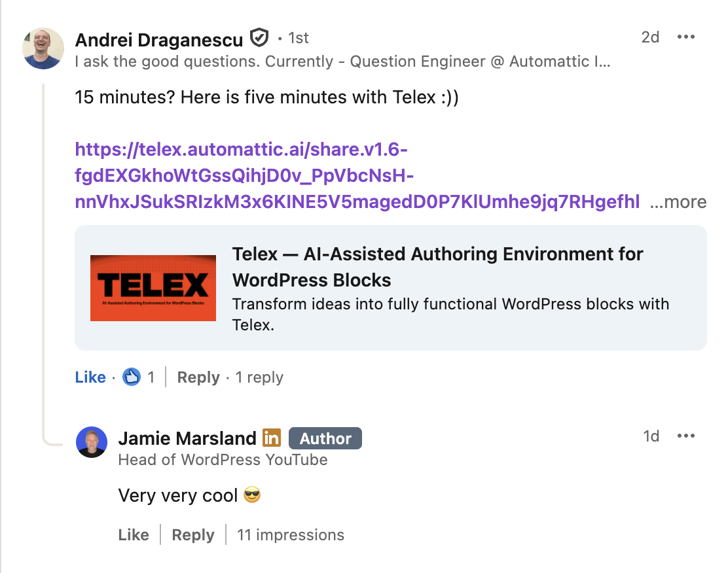Click the LinkedIn premium badge icon

pyautogui.click(x=272, y=438)
